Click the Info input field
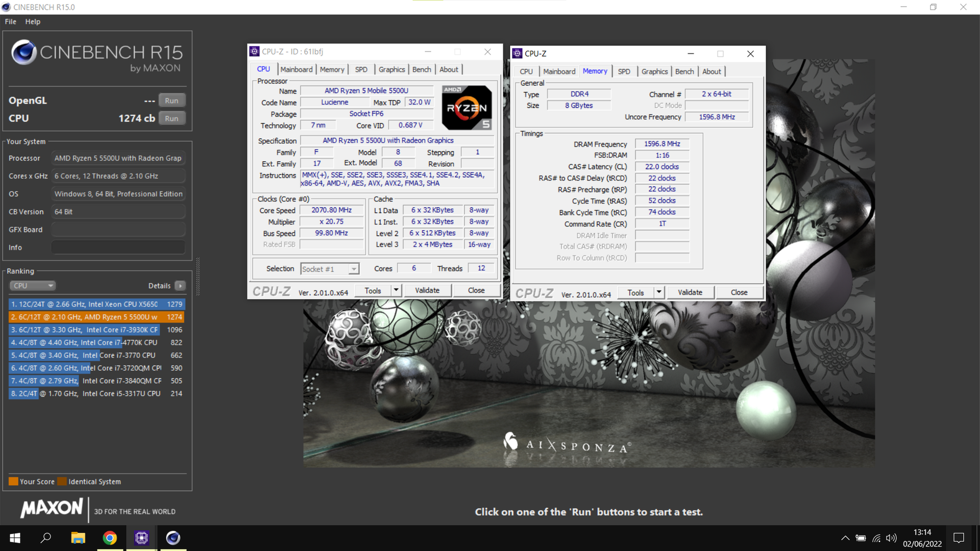 point(118,247)
